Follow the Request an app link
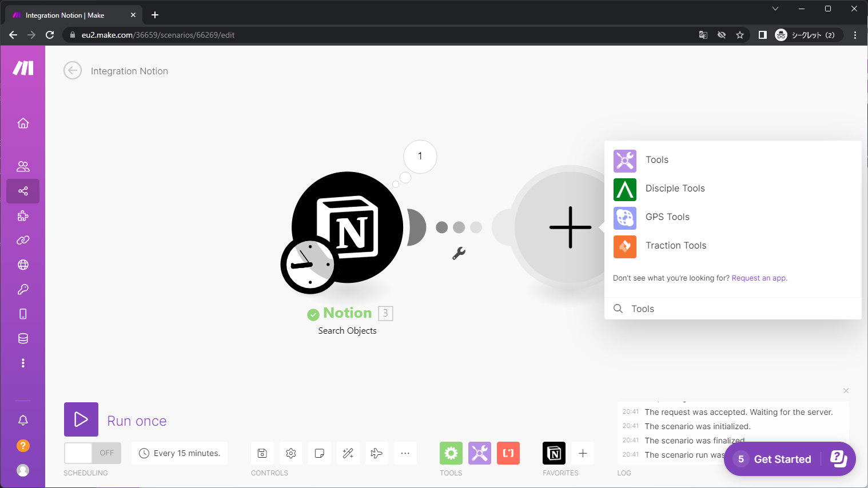The image size is (868, 488). click(x=759, y=278)
